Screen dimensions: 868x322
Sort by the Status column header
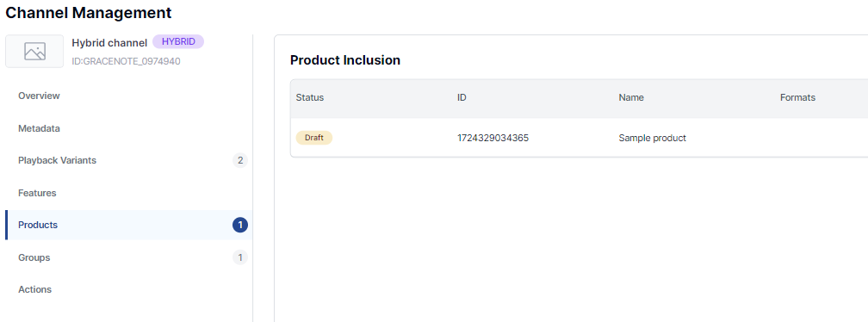tap(310, 97)
